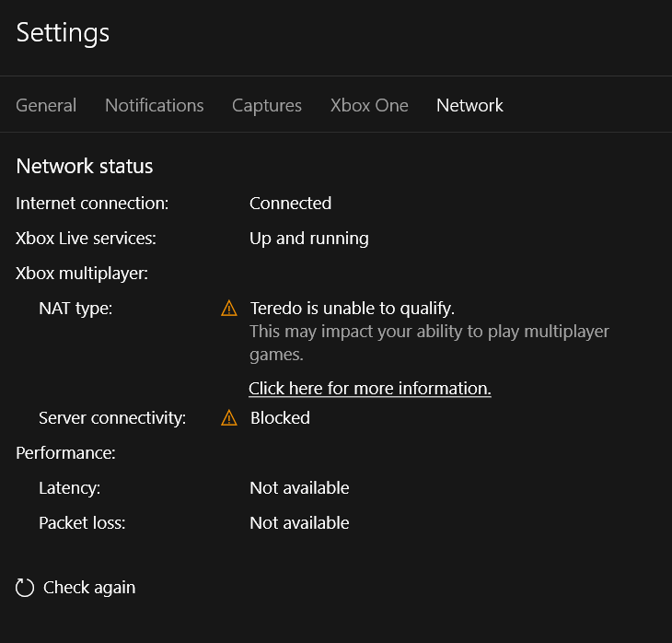
Task: Select the Network tab
Action: (469, 106)
